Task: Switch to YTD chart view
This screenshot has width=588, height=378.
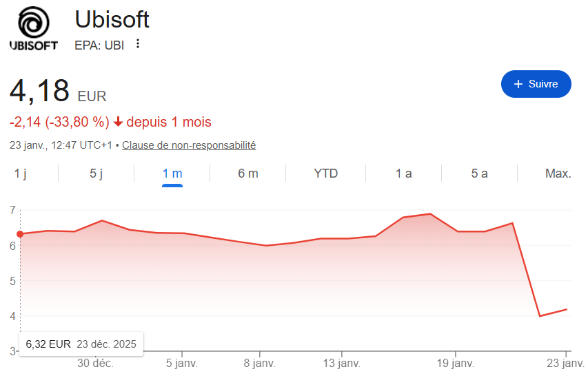Action: [326, 174]
